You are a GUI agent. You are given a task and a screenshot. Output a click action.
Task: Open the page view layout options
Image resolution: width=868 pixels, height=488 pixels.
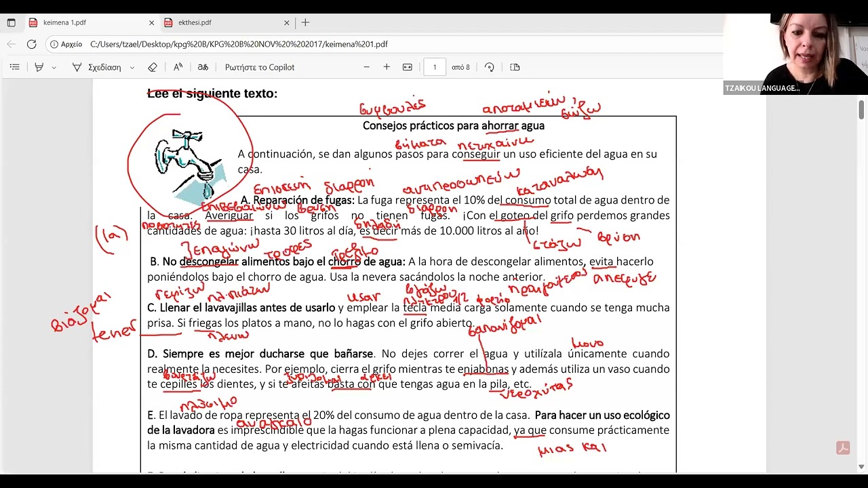pyautogui.click(x=515, y=67)
